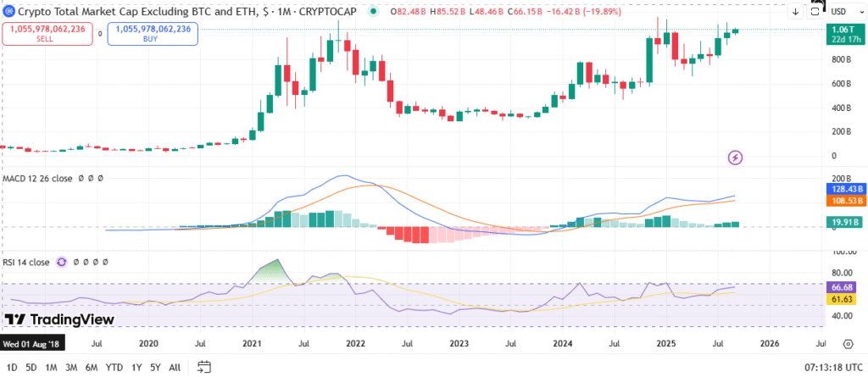Click the fullscreen frame icon near USD

pos(815,12)
